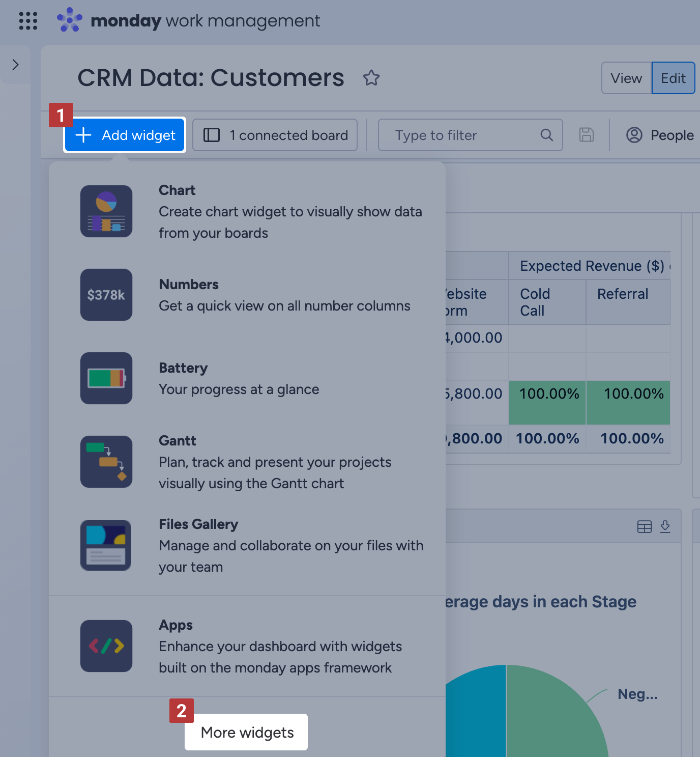Select the Chart widget icon
Viewport: 700px width, 757px height.
point(106,211)
